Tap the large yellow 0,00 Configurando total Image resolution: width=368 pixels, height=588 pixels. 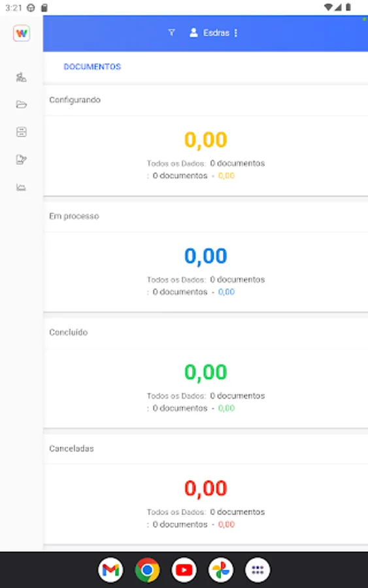click(205, 140)
